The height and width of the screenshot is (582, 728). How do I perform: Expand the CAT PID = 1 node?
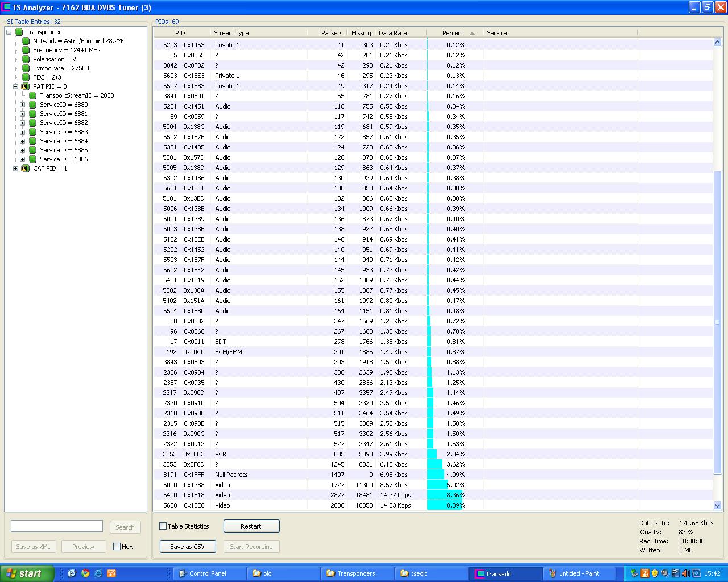tap(15, 168)
